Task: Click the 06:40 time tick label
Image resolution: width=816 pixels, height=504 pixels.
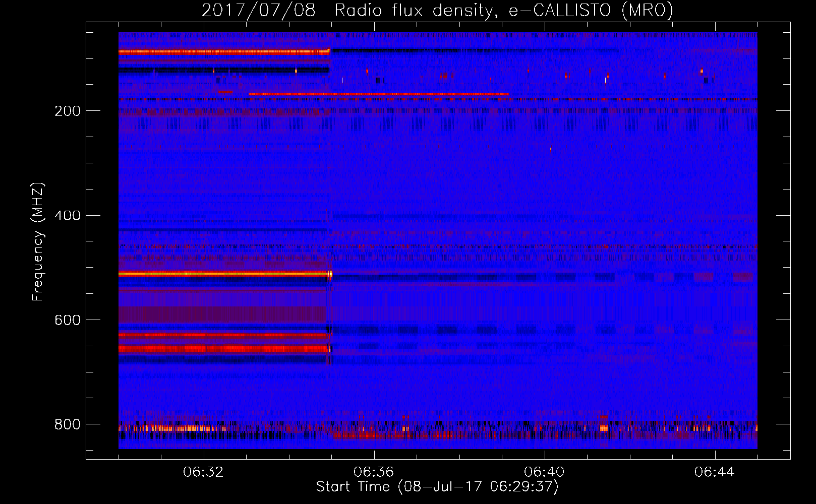Action: [x=544, y=472]
